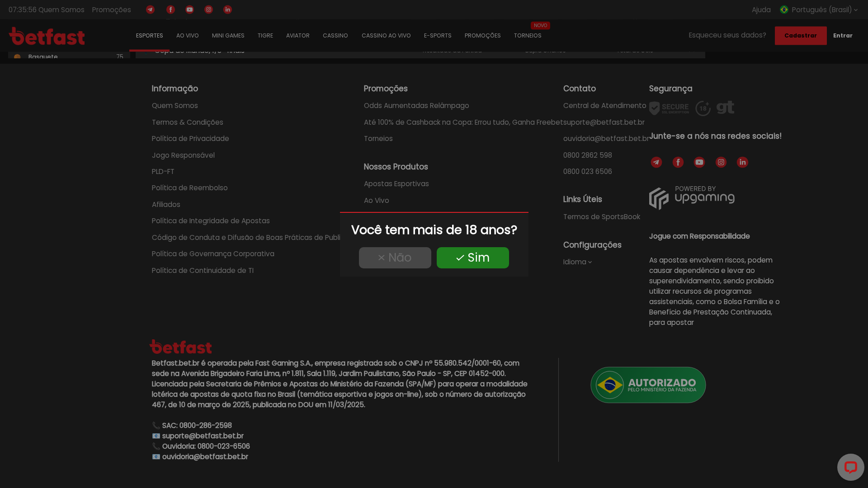Click Esqueceu seus dados? link
This screenshot has height=488, width=868.
(x=727, y=35)
